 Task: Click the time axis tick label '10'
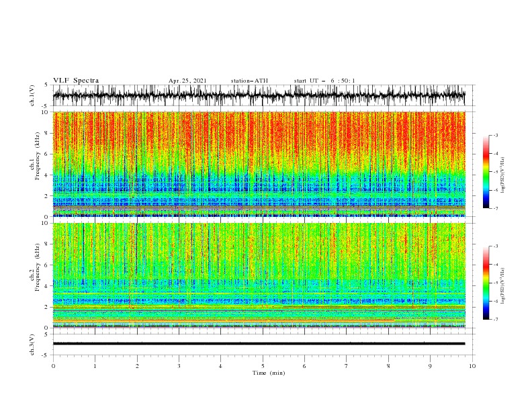472,366
